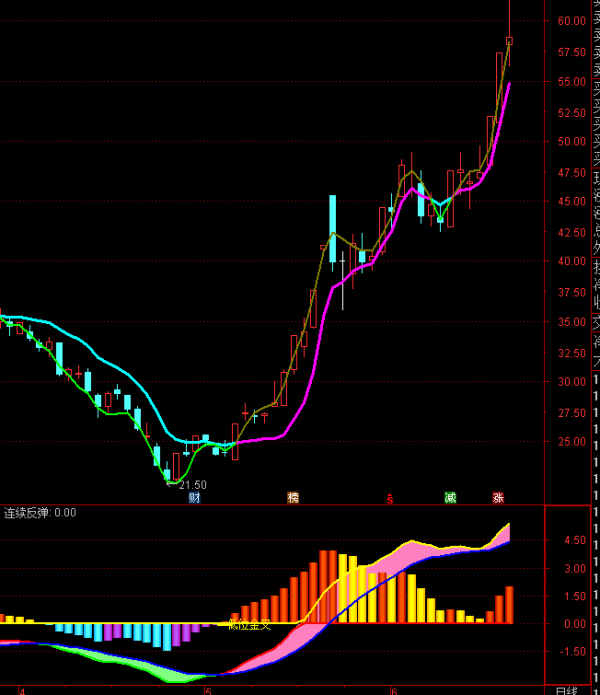This screenshot has width=600, height=695.
Task: Select the month 5 date marker
Action: pyautogui.click(x=208, y=690)
